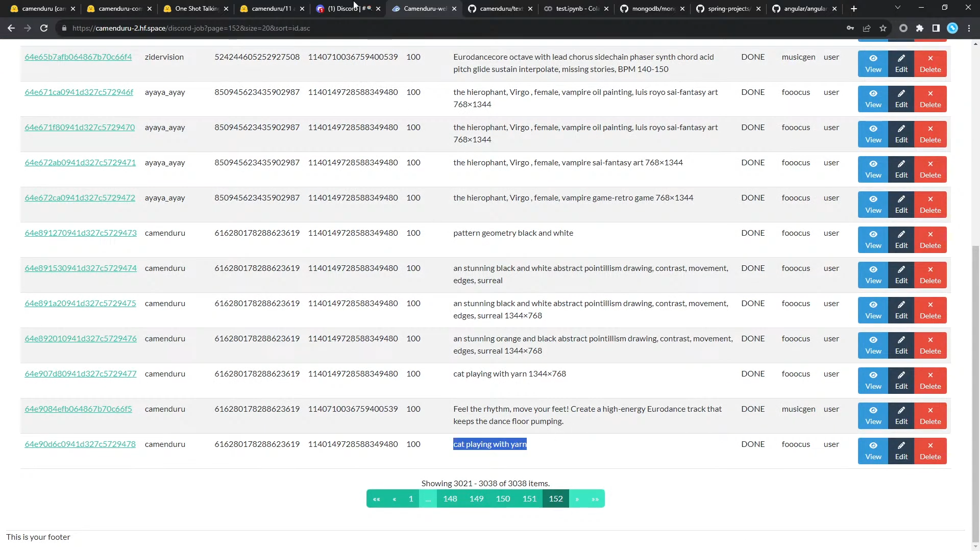Image resolution: width=980 pixels, height=551 pixels.
Task: Open the browser profile avatar
Action: tap(952, 28)
